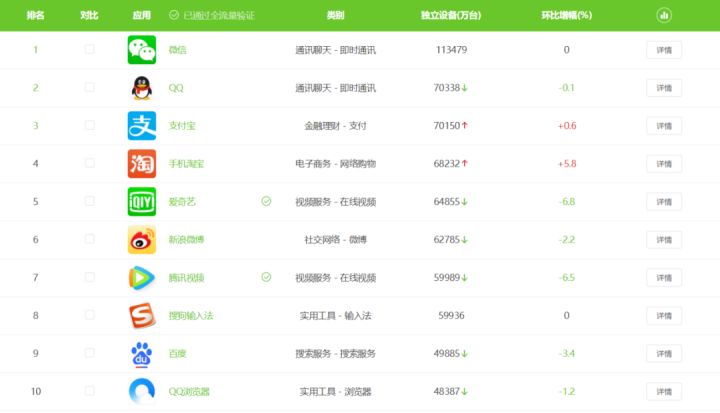Open the 百度 app name link
The height and width of the screenshot is (413, 720).
(177, 353)
